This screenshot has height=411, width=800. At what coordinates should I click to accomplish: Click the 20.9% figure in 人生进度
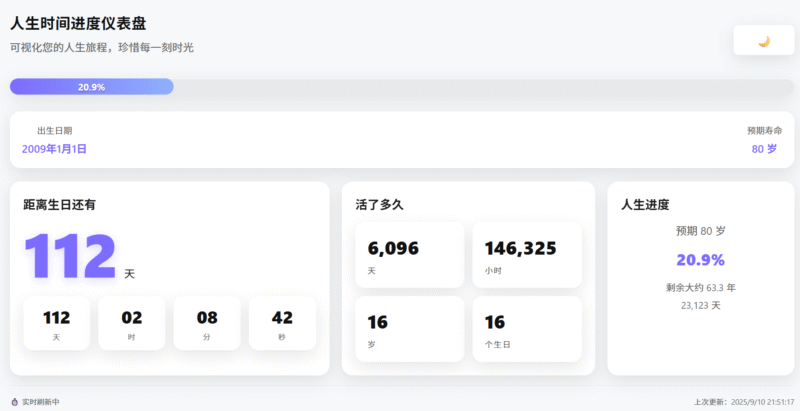(x=700, y=260)
